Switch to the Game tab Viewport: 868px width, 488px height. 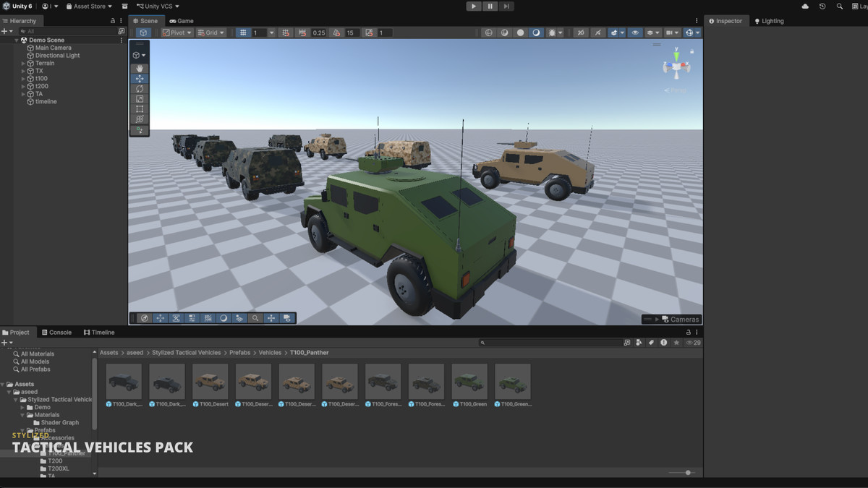[181, 21]
